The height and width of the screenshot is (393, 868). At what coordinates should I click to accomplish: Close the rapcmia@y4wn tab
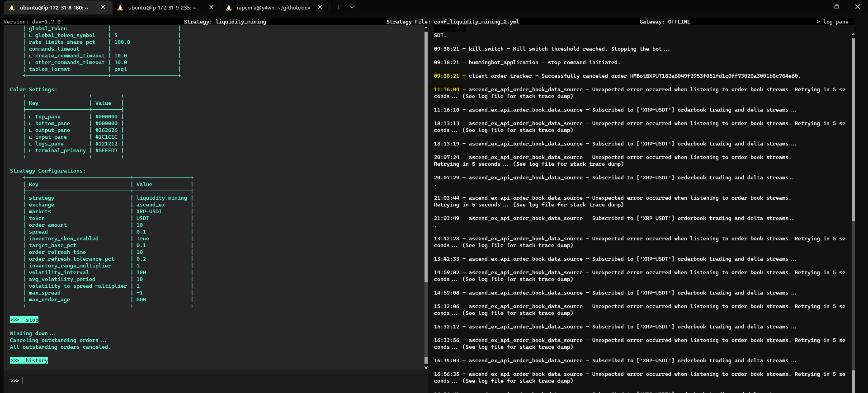[320, 7]
